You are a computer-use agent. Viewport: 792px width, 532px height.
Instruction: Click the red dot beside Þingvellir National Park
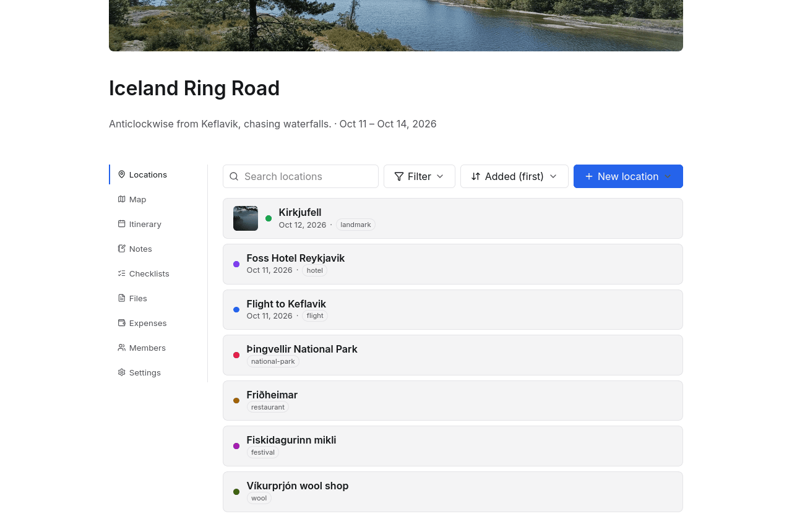(x=236, y=355)
